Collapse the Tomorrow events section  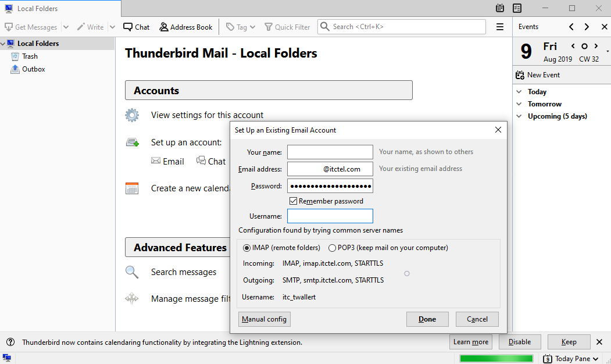point(519,104)
